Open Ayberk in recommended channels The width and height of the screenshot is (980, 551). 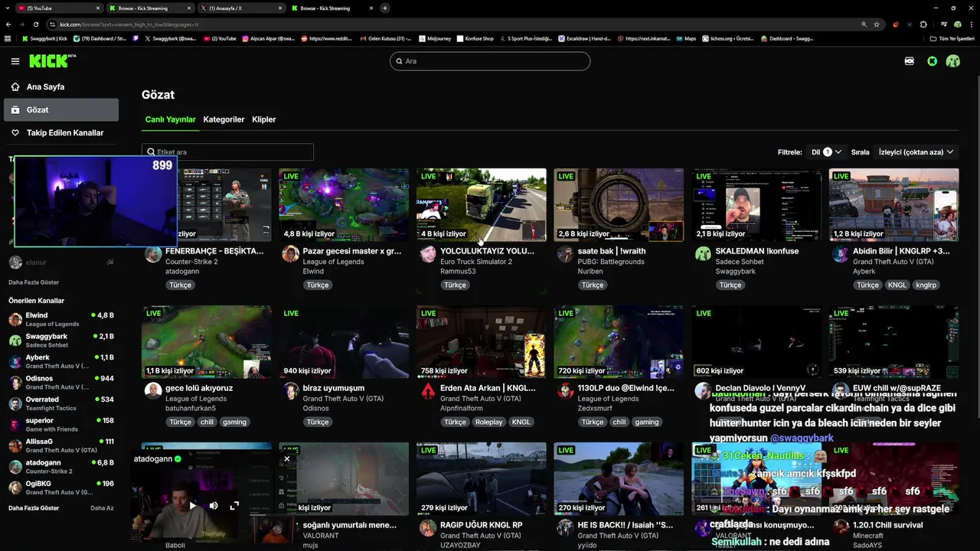point(61,361)
